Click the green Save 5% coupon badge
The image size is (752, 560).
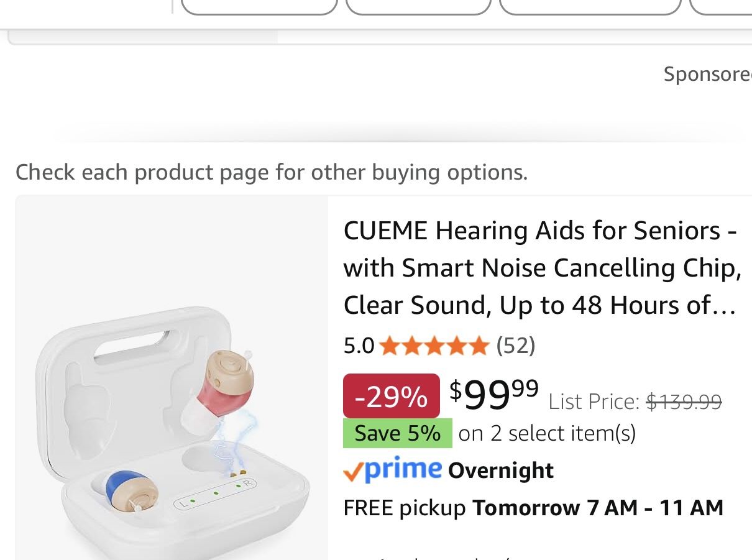[x=397, y=433]
